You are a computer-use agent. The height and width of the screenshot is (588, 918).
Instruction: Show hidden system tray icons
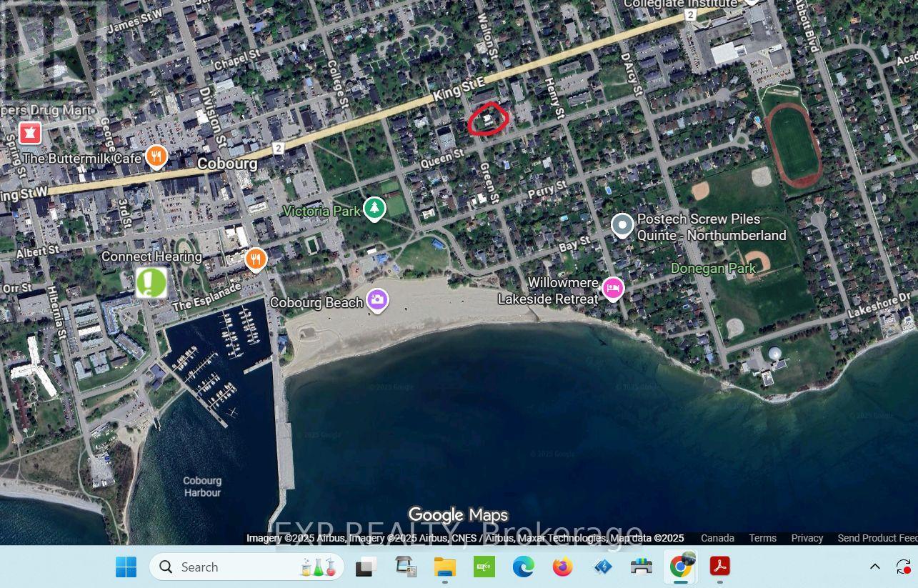pyautogui.click(x=874, y=567)
